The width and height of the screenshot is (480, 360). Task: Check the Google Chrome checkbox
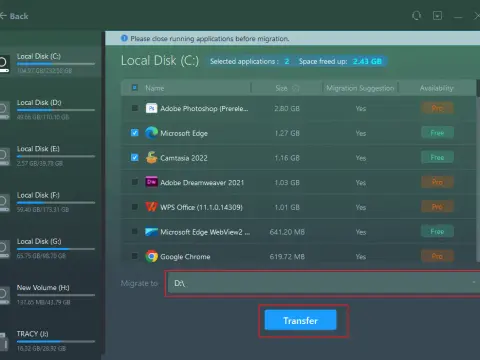pos(135,256)
